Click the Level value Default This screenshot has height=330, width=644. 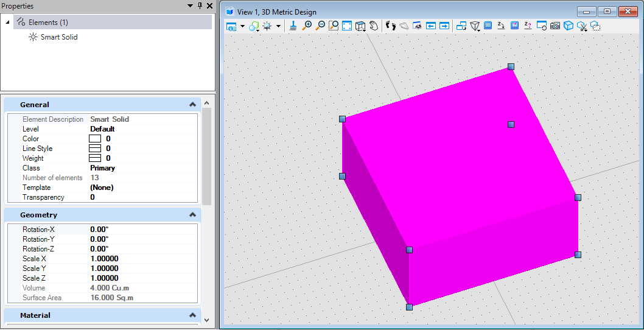click(x=102, y=129)
